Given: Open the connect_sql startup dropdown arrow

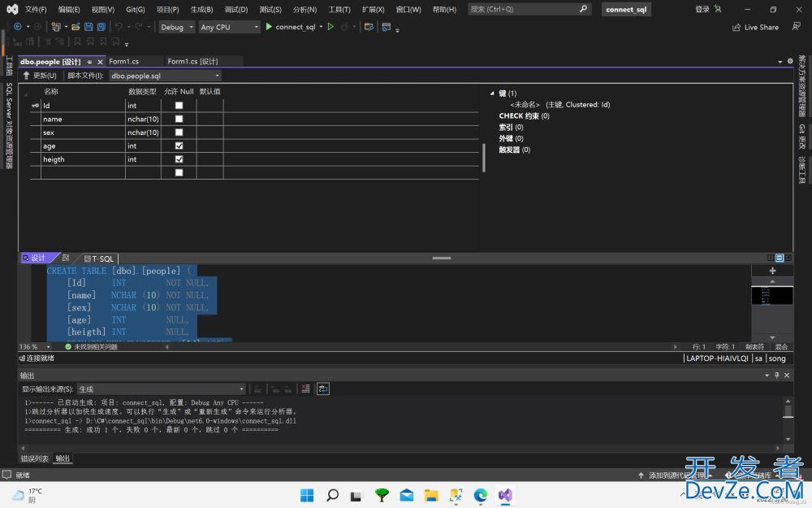Looking at the screenshot, I should click(321, 27).
